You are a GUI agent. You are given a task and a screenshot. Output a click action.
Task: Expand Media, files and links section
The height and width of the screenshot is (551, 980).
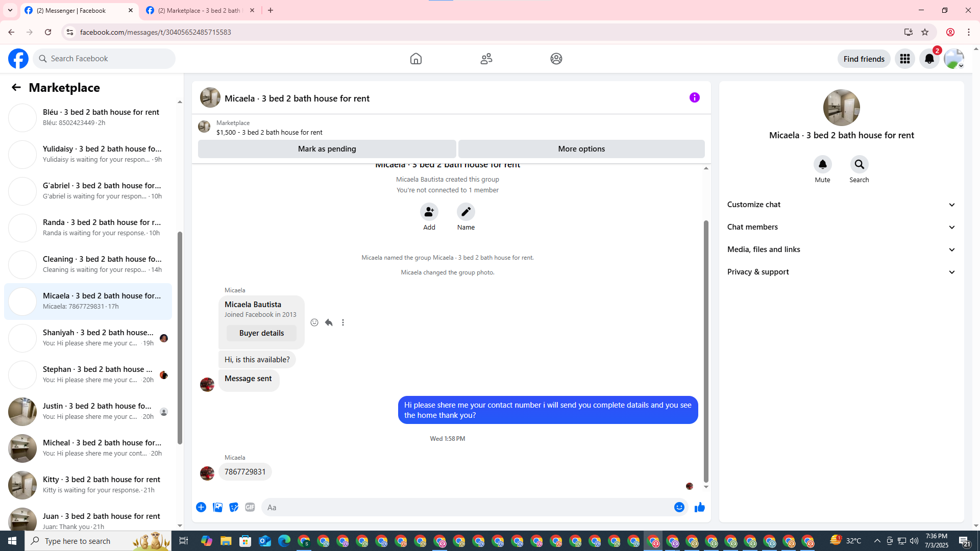click(841, 249)
